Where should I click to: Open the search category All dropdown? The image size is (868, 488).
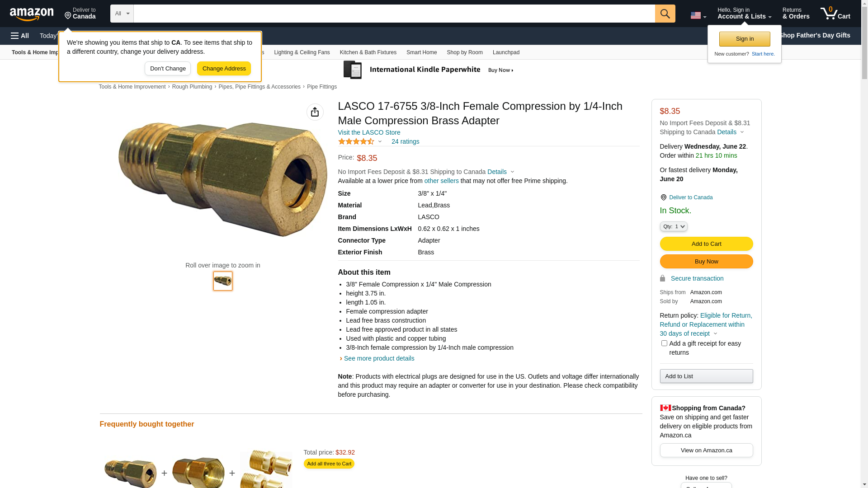click(x=122, y=14)
